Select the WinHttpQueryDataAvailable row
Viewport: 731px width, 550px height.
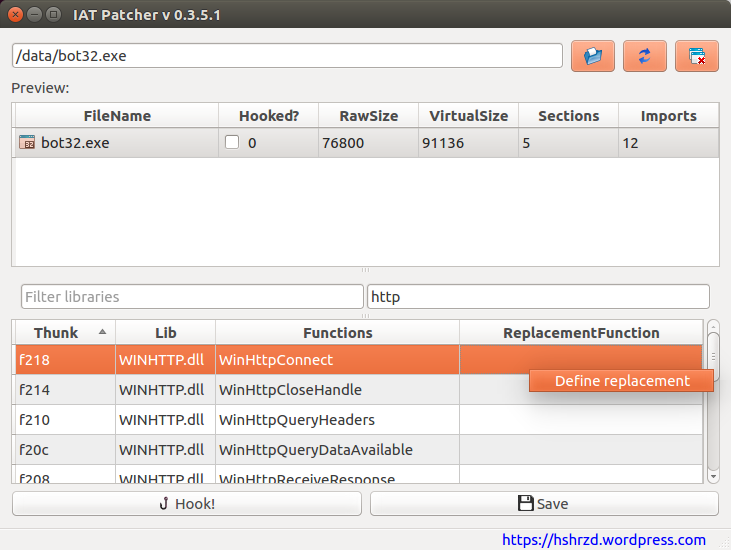coord(315,450)
